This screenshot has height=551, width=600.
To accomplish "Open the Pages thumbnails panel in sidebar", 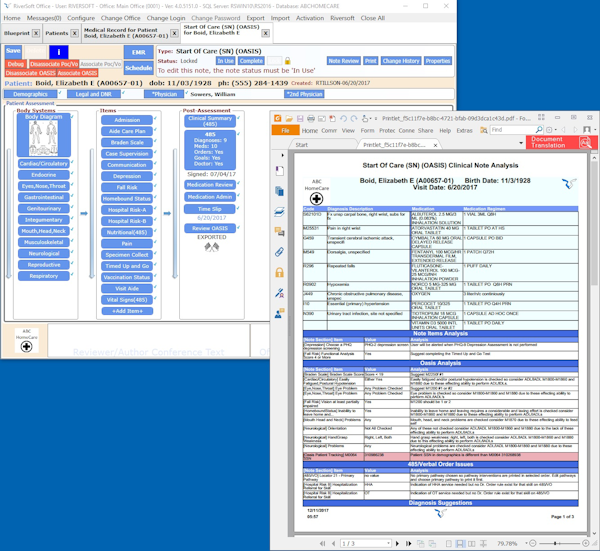I will click(280, 191).
